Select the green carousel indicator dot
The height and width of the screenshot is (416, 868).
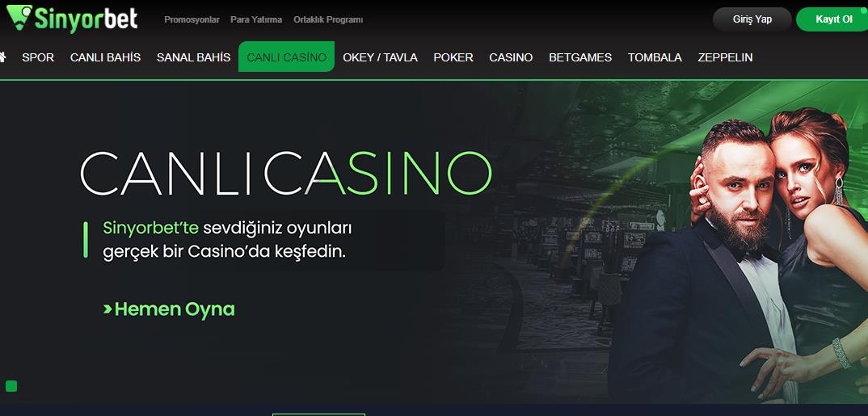tap(11, 386)
